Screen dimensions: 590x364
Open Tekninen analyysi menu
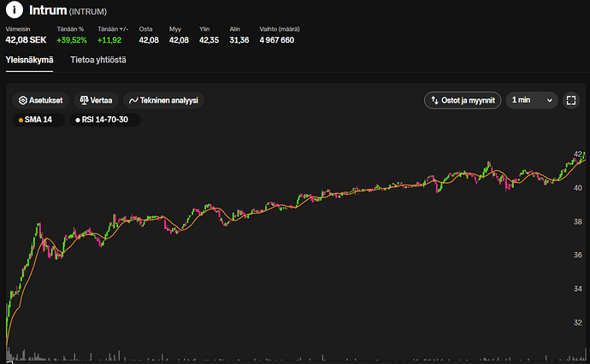point(163,101)
